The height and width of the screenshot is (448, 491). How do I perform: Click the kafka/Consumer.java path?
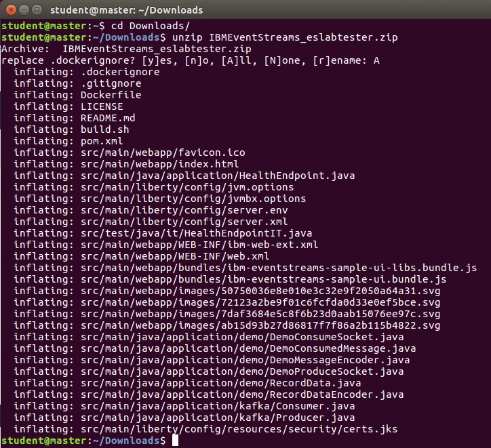218,406
